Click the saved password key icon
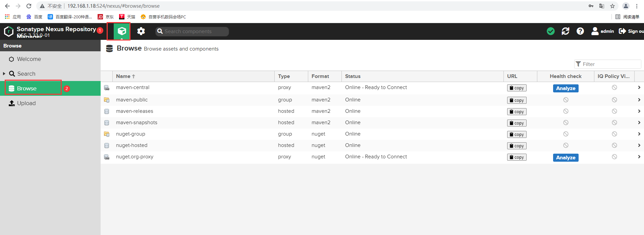 (x=591, y=6)
